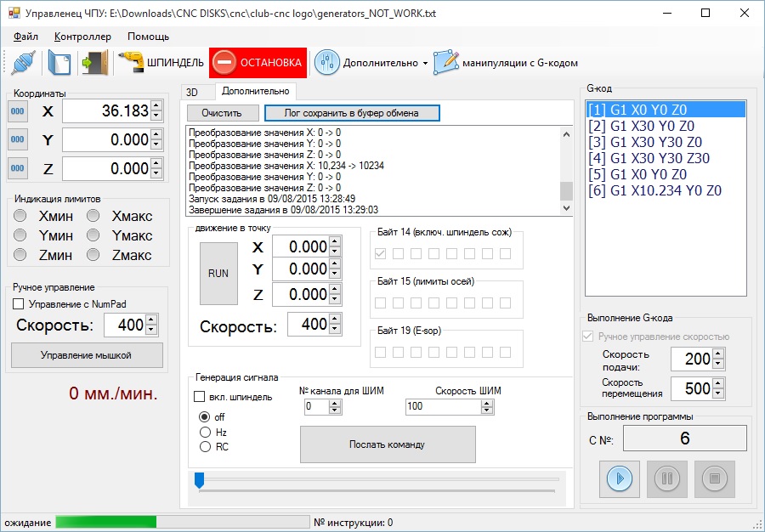Viewport: 765px width, 532px height.
Task: Reset Z coordinate with its 000 button
Action: click(18, 169)
